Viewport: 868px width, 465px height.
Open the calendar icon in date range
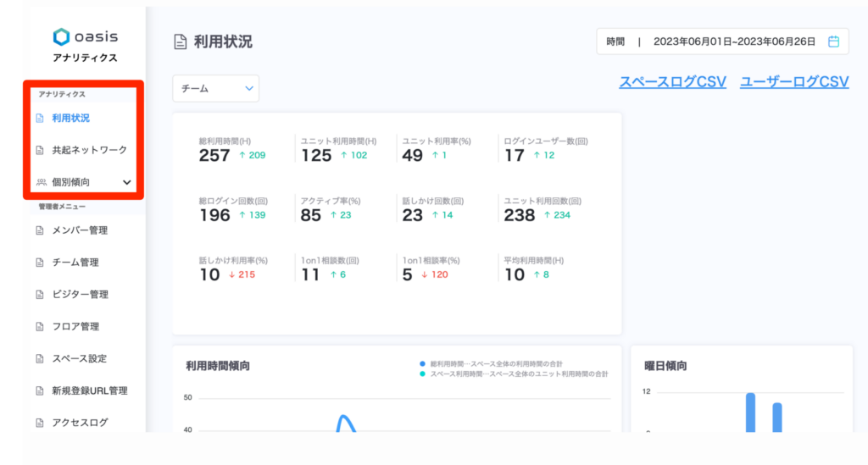[x=833, y=41]
